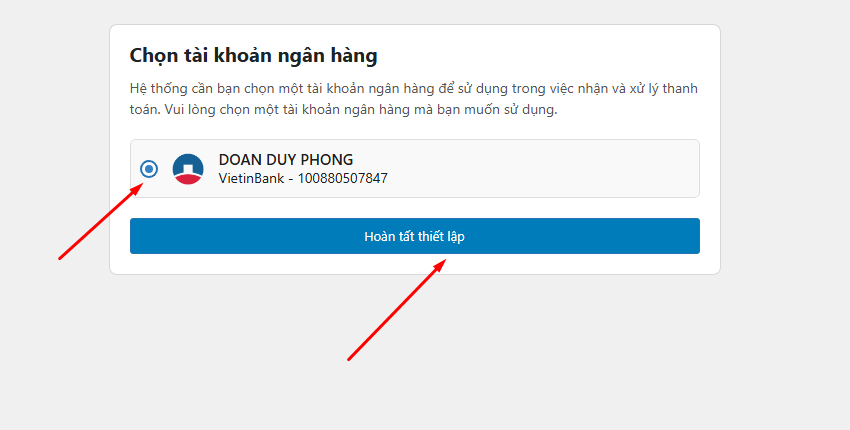
Task: Click the description line starting Hệ thống cần
Action: pos(414,88)
